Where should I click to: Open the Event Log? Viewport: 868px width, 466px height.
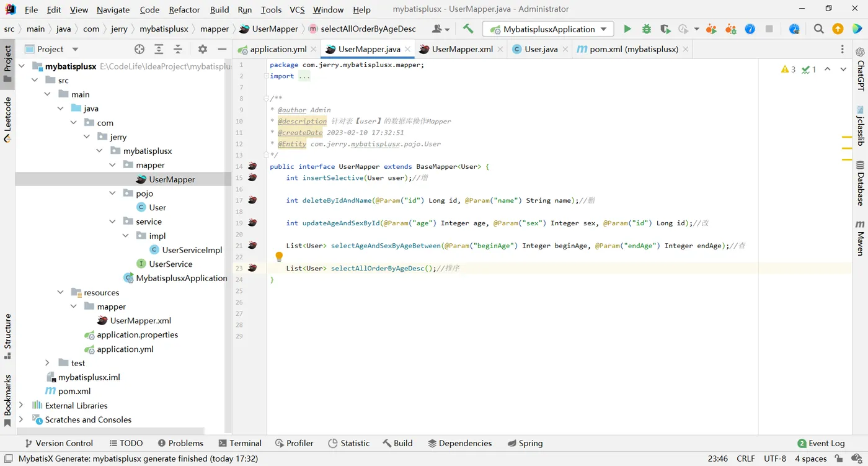[x=821, y=443]
